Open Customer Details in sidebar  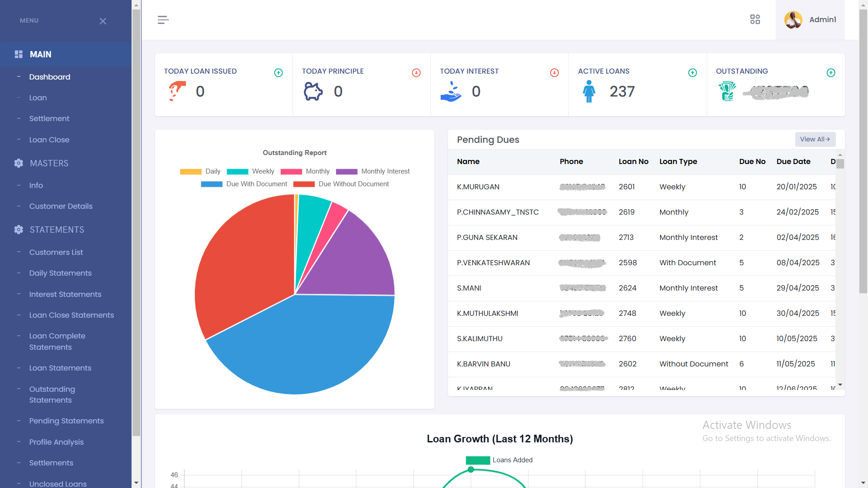(x=61, y=206)
